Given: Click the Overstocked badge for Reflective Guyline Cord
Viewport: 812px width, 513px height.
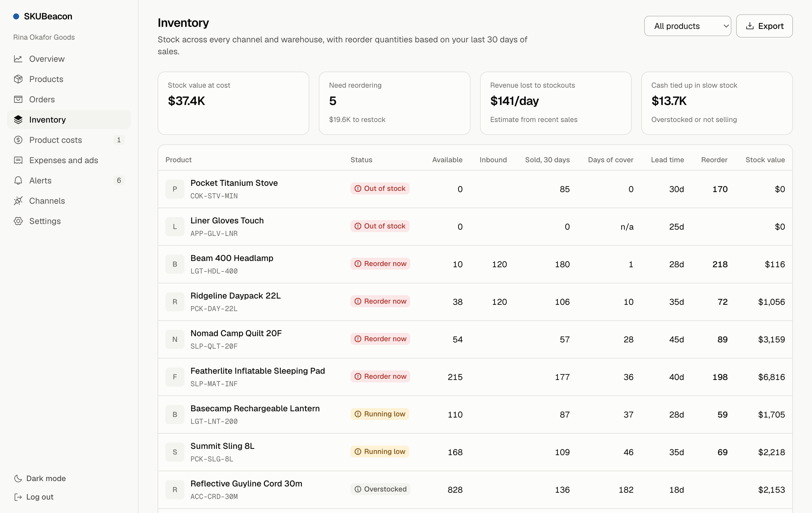Looking at the screenshot, I should point(380,489).
